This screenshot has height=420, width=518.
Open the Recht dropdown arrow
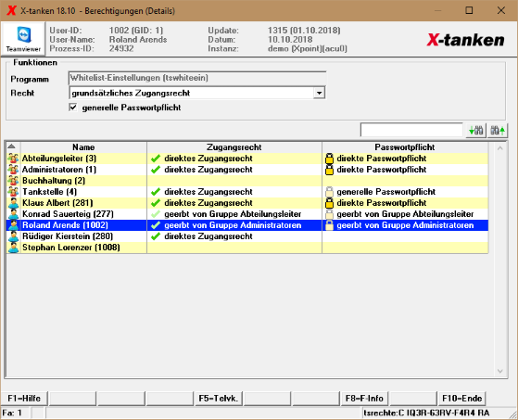point(319,94)
